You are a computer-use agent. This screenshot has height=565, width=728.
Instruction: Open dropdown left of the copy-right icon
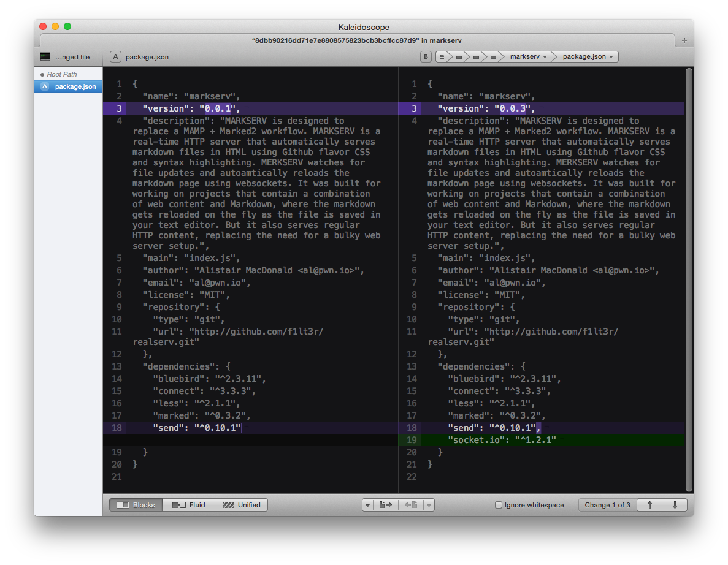[x=367, y=505]
